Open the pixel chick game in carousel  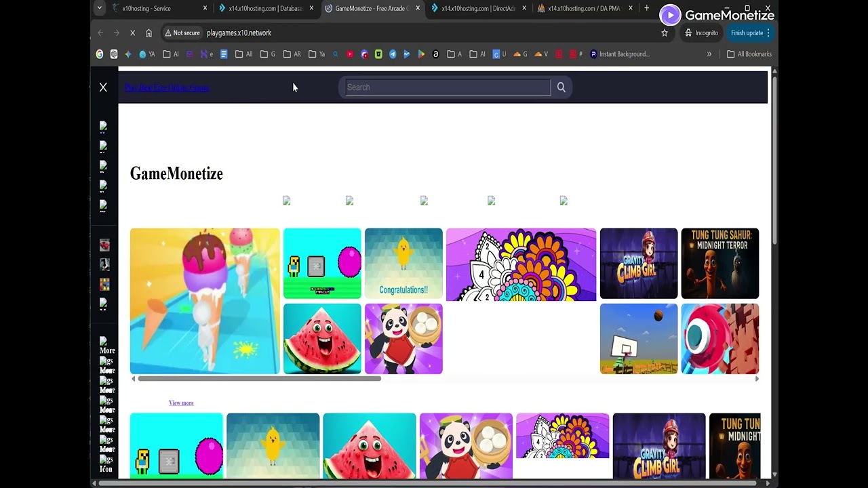pos(322,264)
